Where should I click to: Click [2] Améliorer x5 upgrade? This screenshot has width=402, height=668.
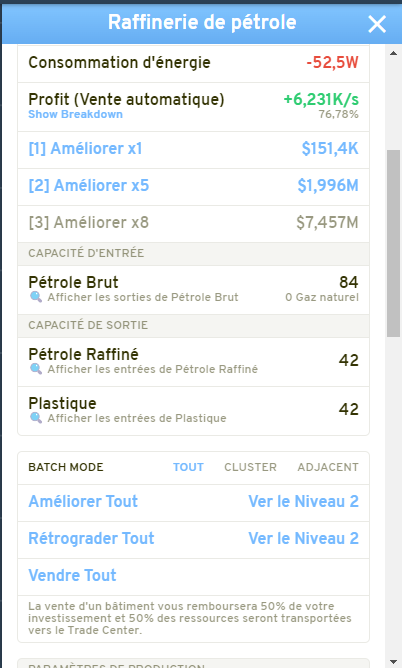[193, 186]
